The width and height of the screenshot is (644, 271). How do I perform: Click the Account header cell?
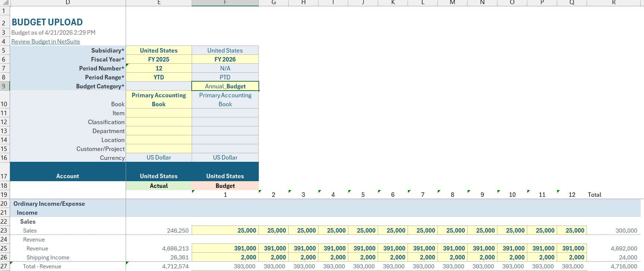tap(67, 172)
